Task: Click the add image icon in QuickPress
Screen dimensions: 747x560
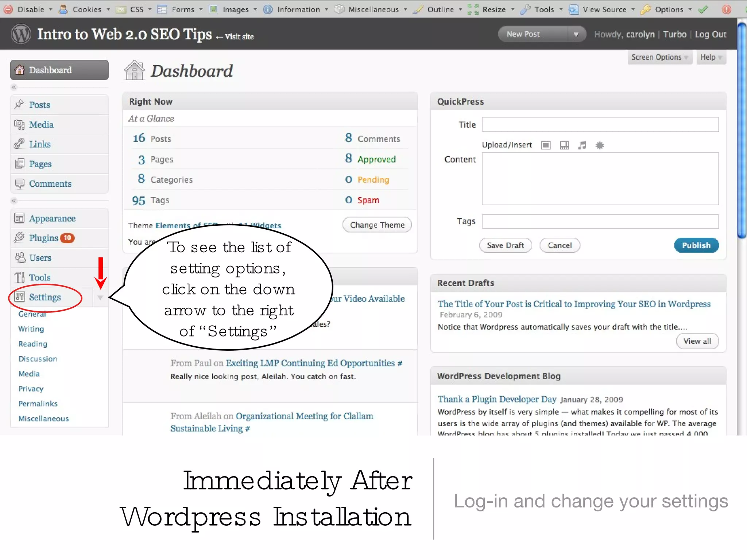Action: click(x=546, y=145)
